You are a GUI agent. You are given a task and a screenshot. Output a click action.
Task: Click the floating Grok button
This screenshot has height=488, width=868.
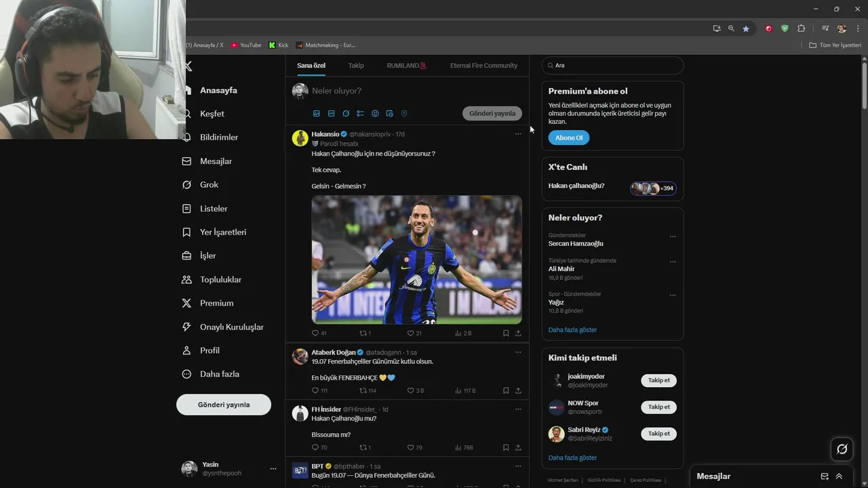pos(842,449)
